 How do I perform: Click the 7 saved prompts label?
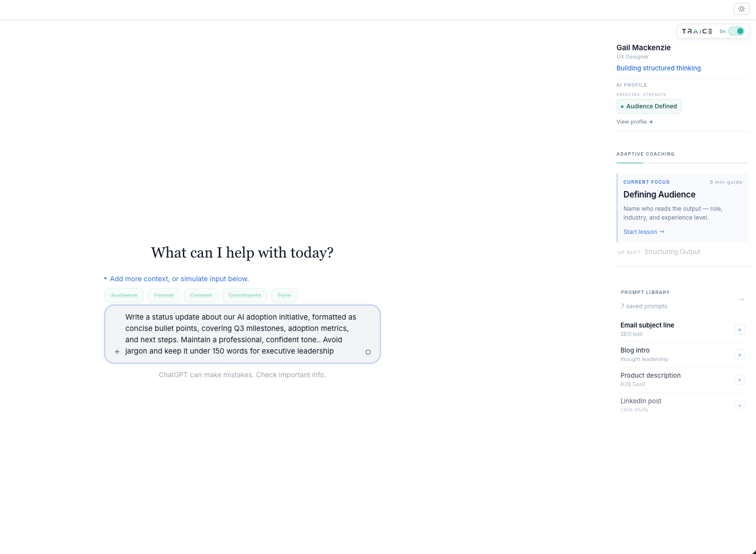tap(644, 306)
